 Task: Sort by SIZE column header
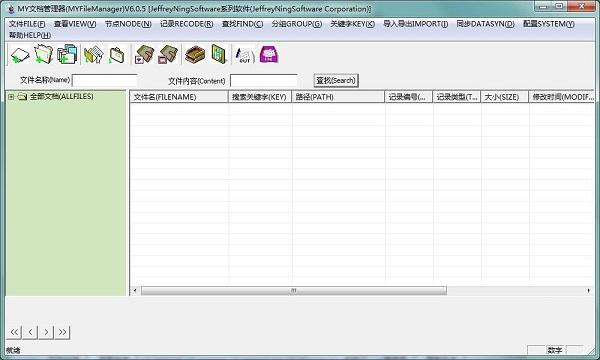click(505, 97)
